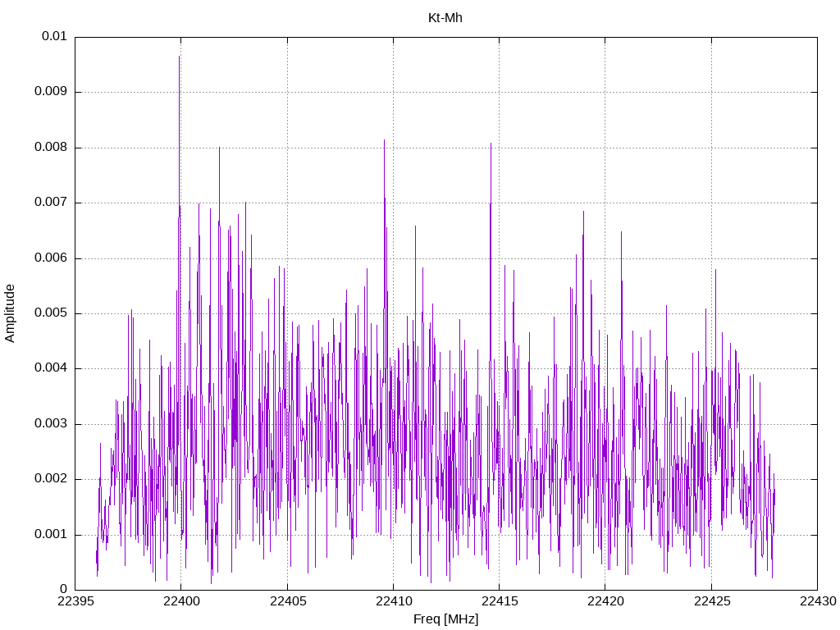840x630 pixels.
Task: Click the 22405 x-axis tick label
Action: 288,601
